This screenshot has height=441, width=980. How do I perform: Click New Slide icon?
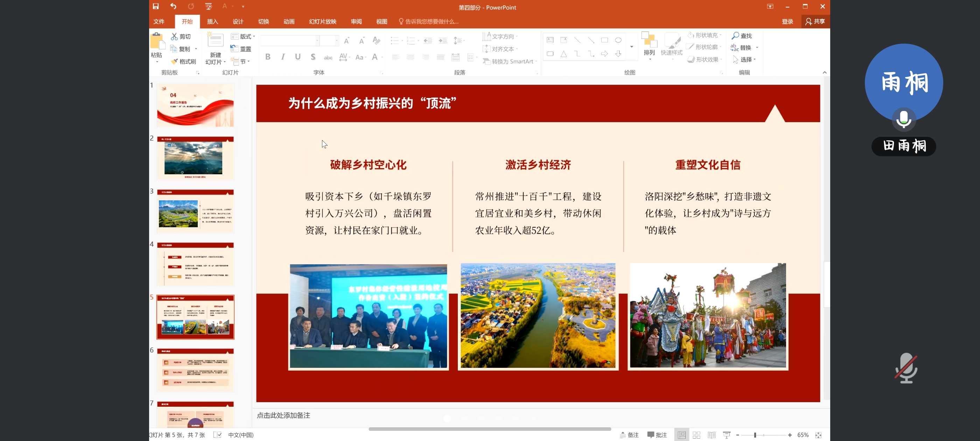coord(215,41)
